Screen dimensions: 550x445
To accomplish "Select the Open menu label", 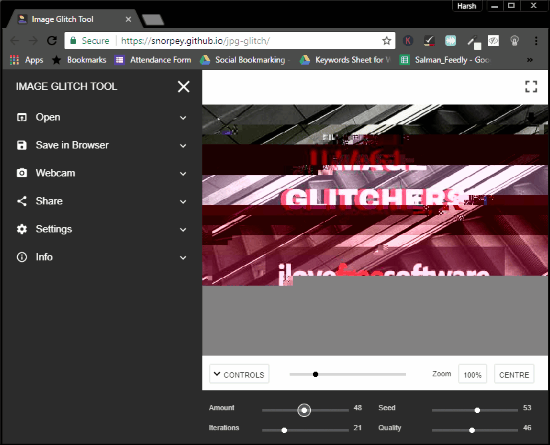I will [x=48, y=117].
